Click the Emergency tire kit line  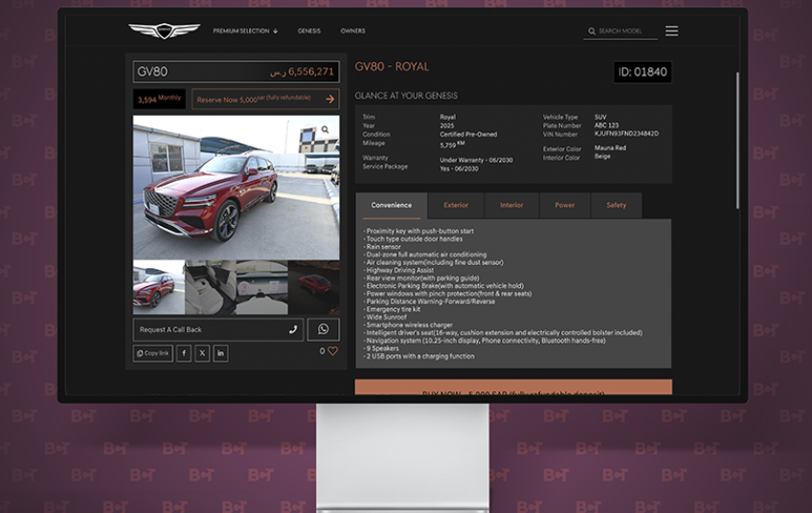392,309
